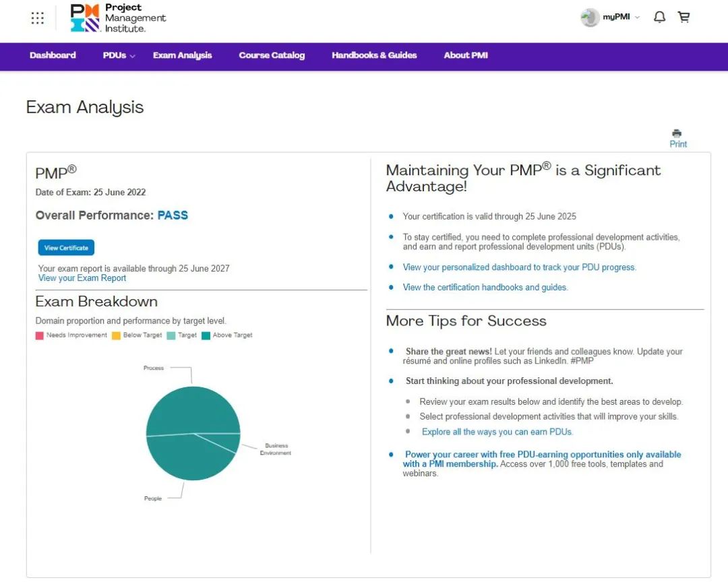This screenshot has width=728, height=586.
Task: Click the PASS overall performance result
Action: [173, 216]
